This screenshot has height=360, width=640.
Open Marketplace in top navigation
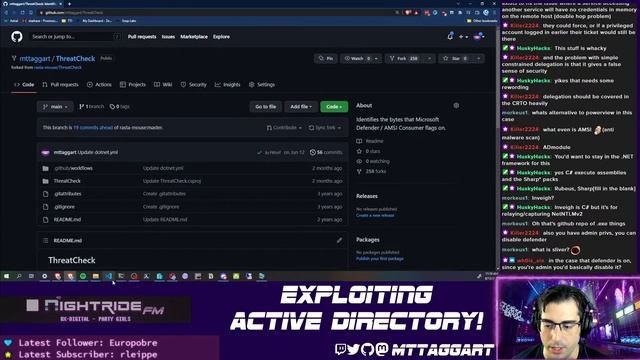[194, 37]
